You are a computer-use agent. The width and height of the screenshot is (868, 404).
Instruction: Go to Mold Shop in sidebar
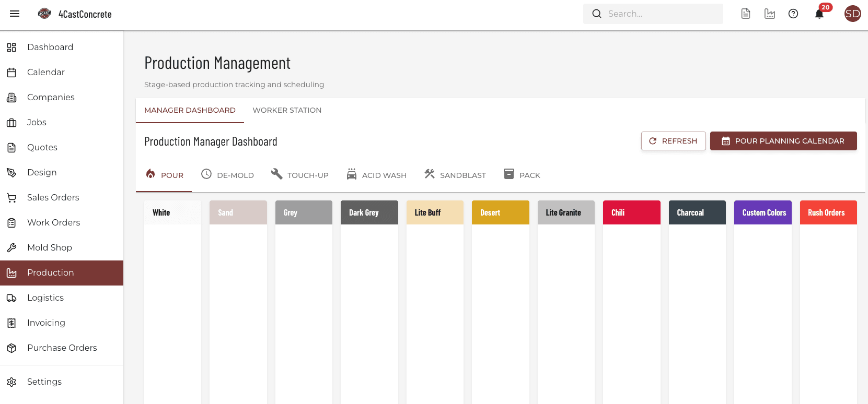coord(50,247)
